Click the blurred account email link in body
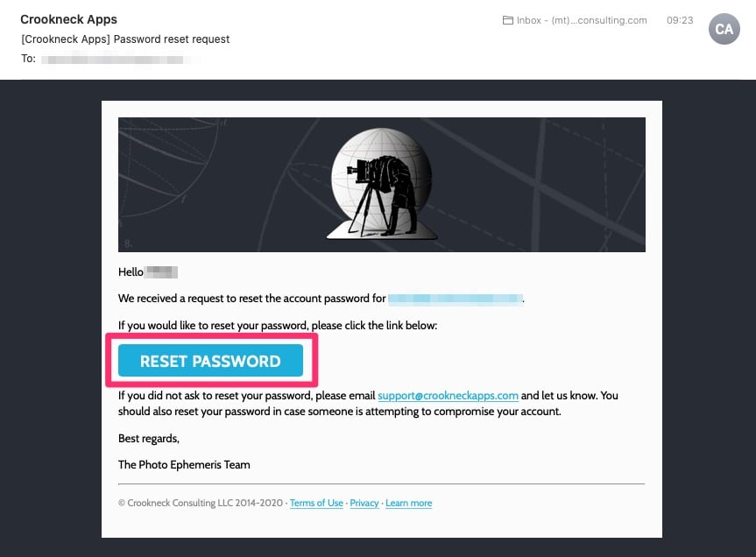Image resolution: width=756 pixels, height=557 pixels. 456,299
